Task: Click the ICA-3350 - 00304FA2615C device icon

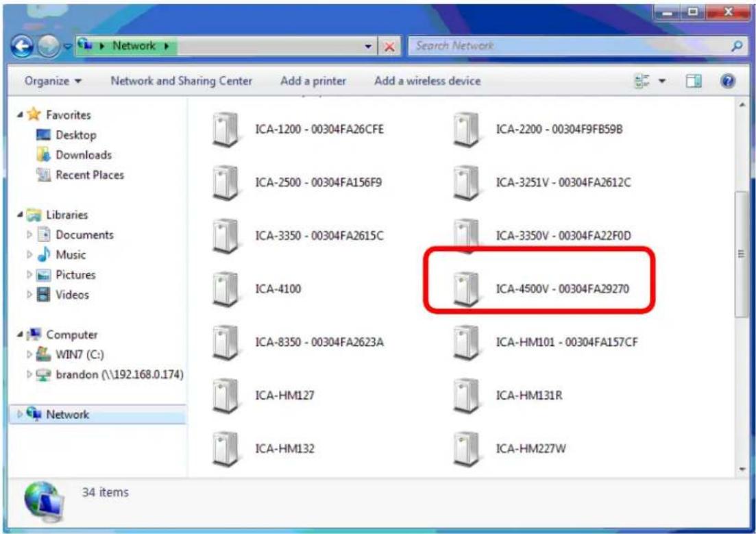Action: (x=225, y=235)
